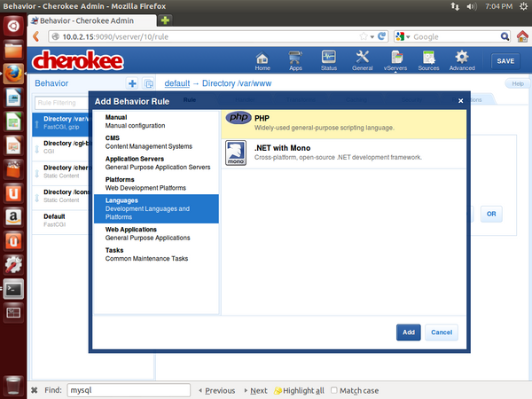Select the Languages category
The image size is (532, 399).
156,208
